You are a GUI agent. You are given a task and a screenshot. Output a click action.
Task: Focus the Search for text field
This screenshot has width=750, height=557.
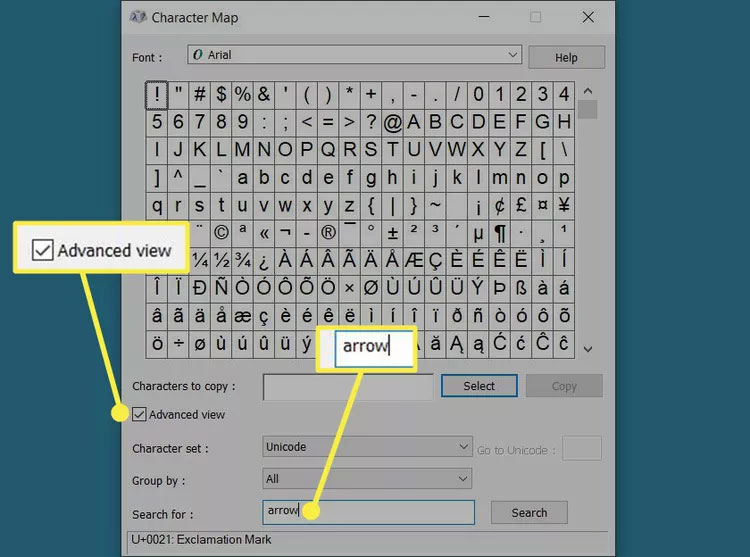click(x=368, y=512)
